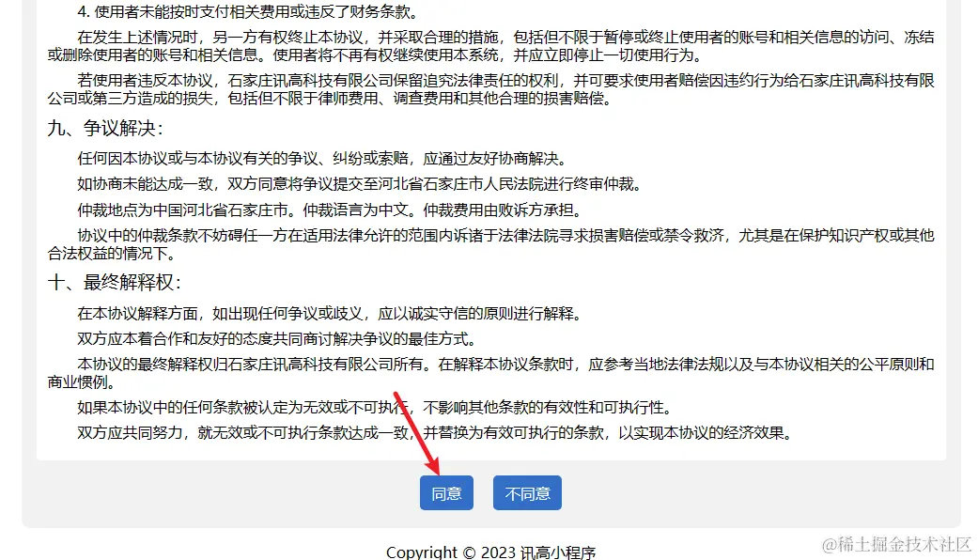
Task: Click the paragraph starting with 若使用者违反本协议
Action: coord(490,89)
